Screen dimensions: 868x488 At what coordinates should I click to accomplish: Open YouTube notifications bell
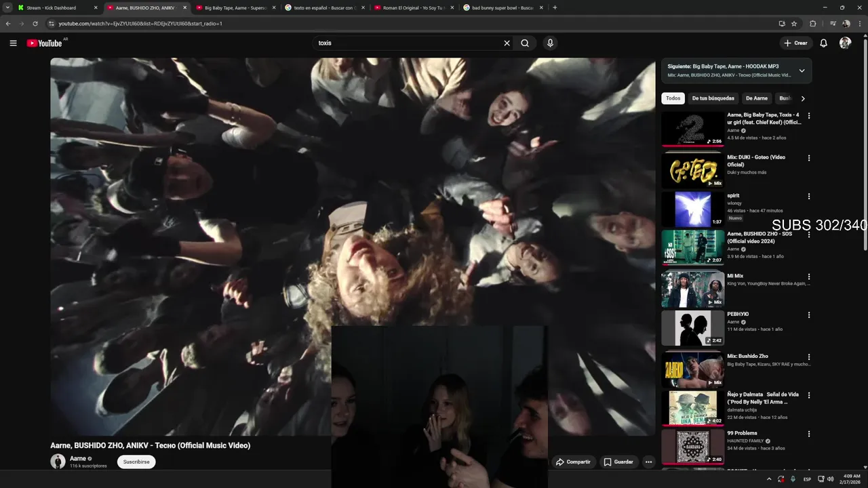tap(823, 43)
